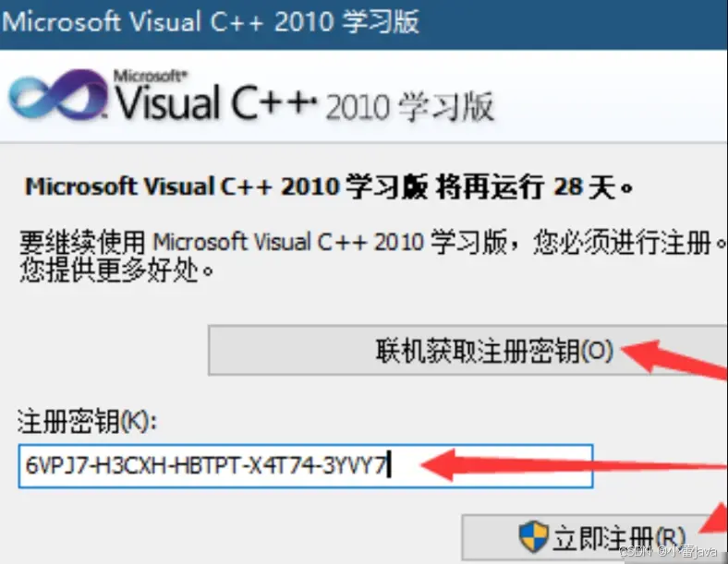The image size is (728, 564).
Task: Click the gray 2010 学习版 banner text
Action: 409,107
